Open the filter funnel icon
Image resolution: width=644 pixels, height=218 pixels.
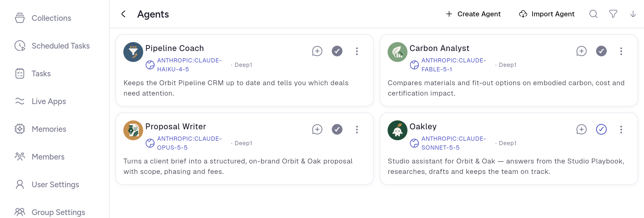tap(613, 14)
